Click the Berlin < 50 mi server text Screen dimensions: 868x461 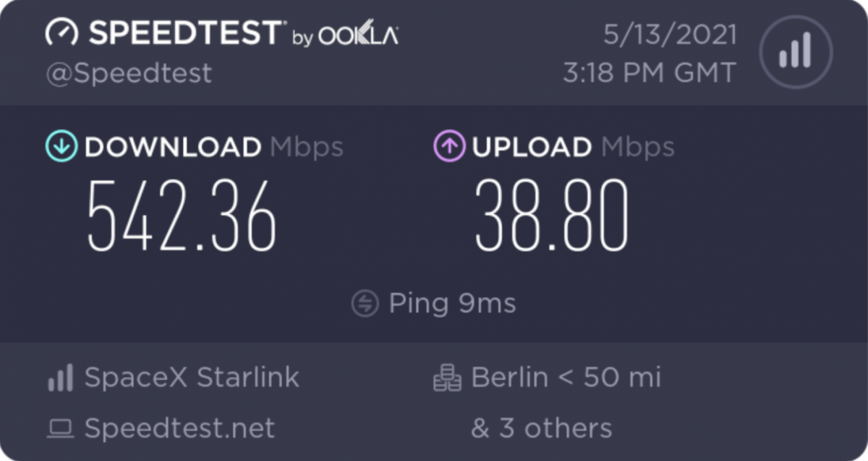tap(566, 378)
